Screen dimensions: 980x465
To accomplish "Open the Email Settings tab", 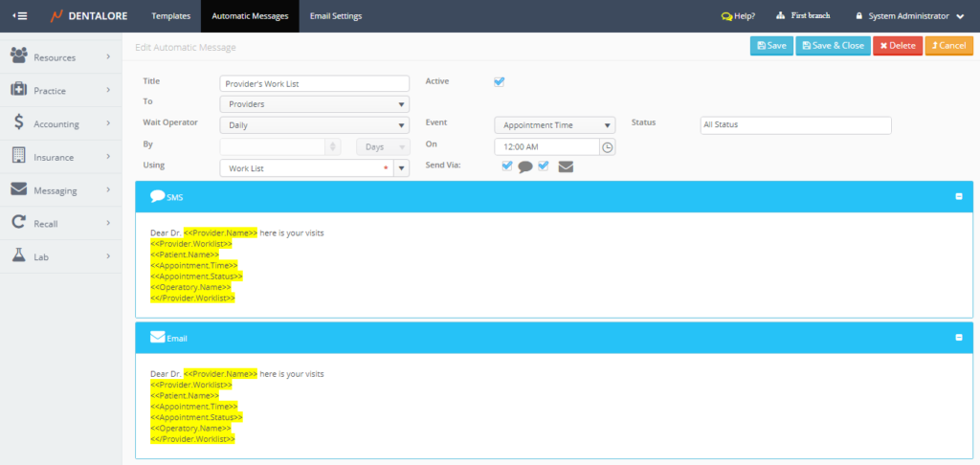I will pos(335,16).
